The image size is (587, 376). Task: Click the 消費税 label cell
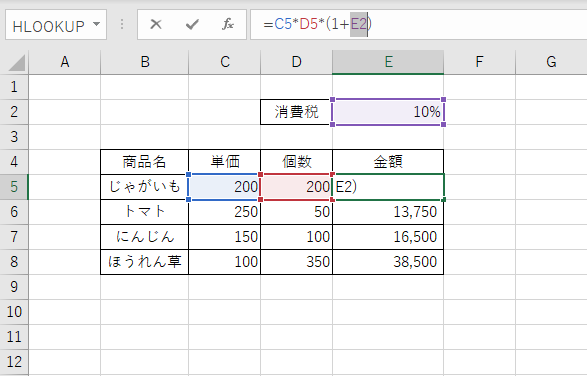(296, 112)
